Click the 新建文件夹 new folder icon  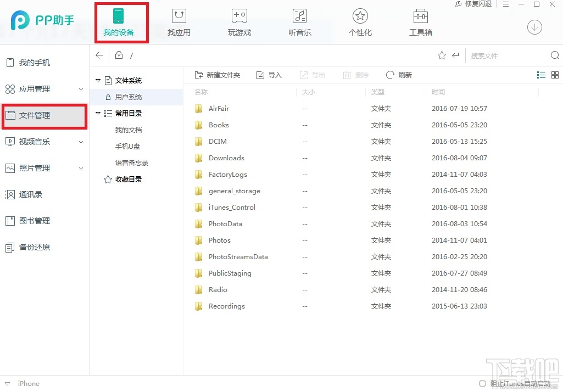click(199, 75)
